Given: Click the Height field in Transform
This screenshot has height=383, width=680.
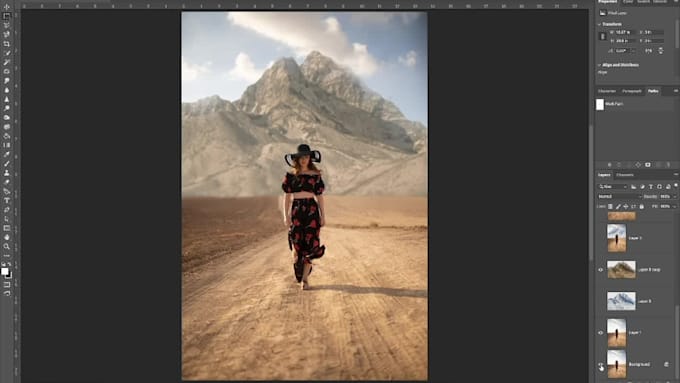Looking at the screenshot, I should (625, 41).
